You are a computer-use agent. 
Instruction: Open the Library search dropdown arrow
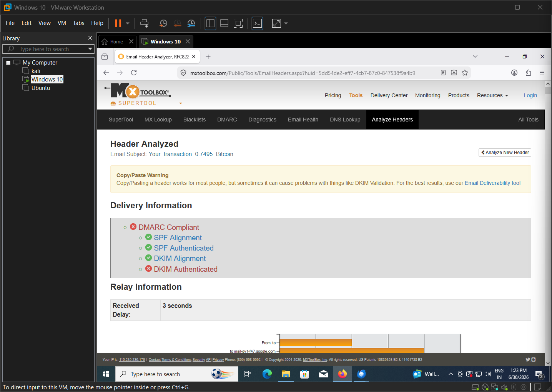(90, 49)
